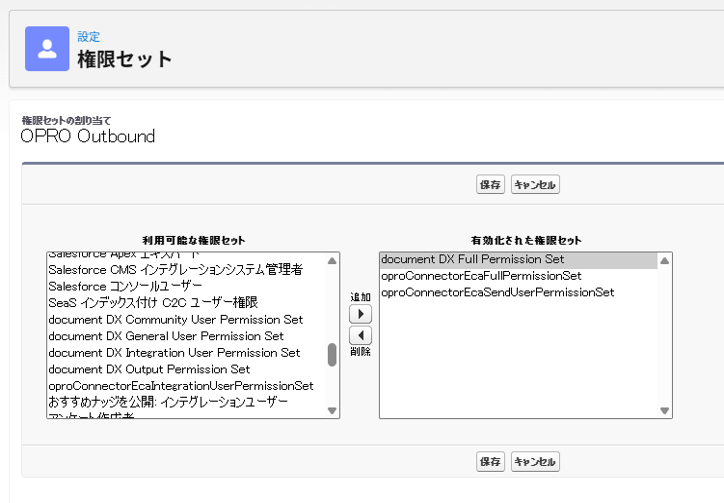
Task: Click the top キャンセル button
Action: coord(535,184)
